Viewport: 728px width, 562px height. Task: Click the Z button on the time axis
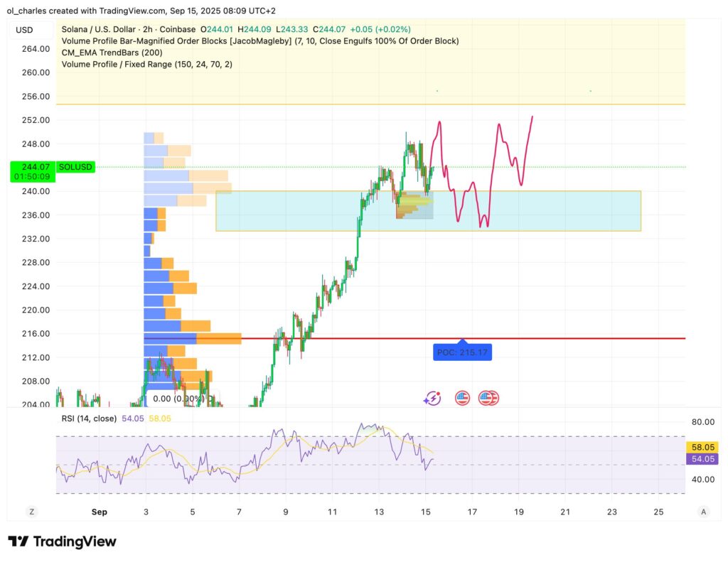[x=31, y=512]
